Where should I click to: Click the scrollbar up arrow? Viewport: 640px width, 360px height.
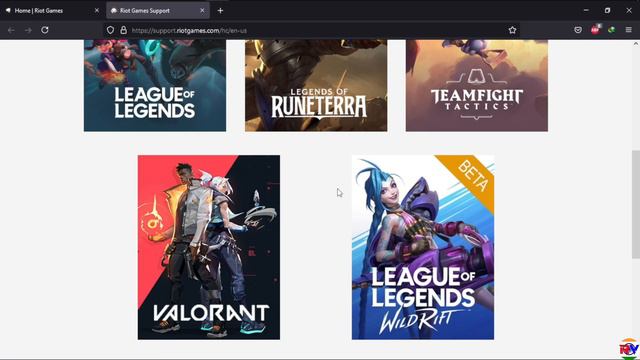(x=636, y=43)
